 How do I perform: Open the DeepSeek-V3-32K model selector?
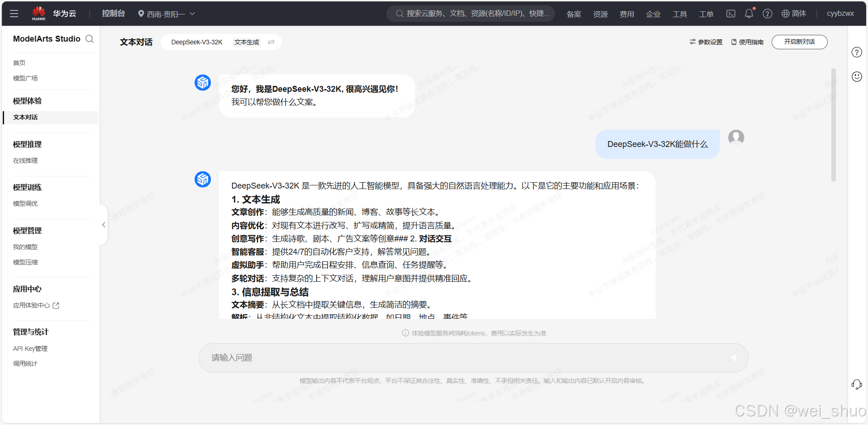click(x=197, y=42)
